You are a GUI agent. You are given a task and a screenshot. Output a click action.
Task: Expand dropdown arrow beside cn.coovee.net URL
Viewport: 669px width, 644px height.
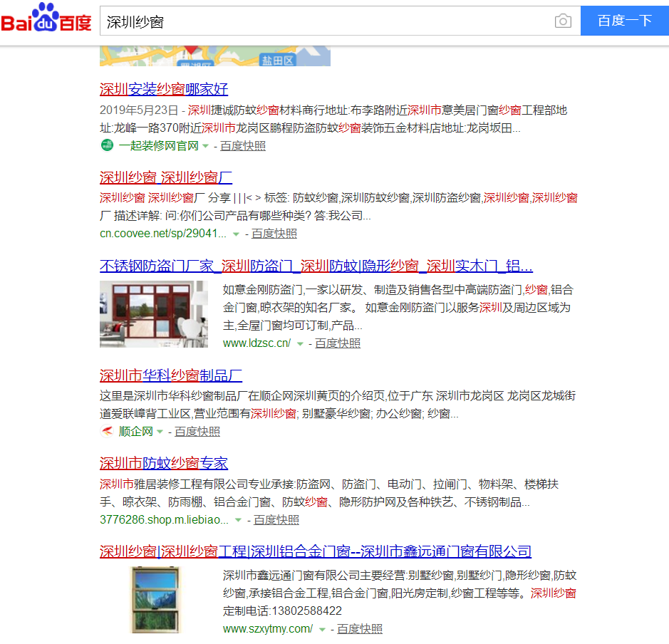pyautogui.click(x=236, y=234)
